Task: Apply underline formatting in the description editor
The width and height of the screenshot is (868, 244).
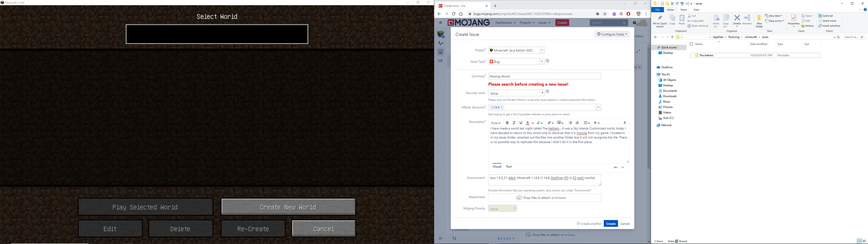Action: (x=521, y=123)
